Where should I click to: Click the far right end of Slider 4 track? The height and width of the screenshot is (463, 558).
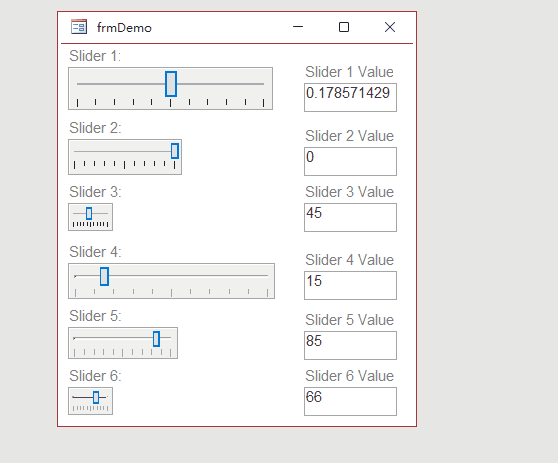(x=266, y=275)
